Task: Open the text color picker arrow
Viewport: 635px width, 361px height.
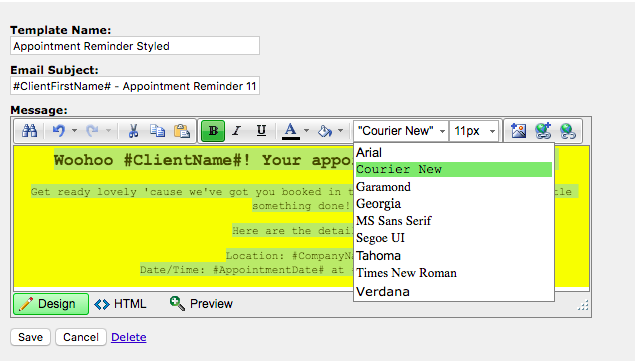Action: pyautogui.click(x=306, y=131)
